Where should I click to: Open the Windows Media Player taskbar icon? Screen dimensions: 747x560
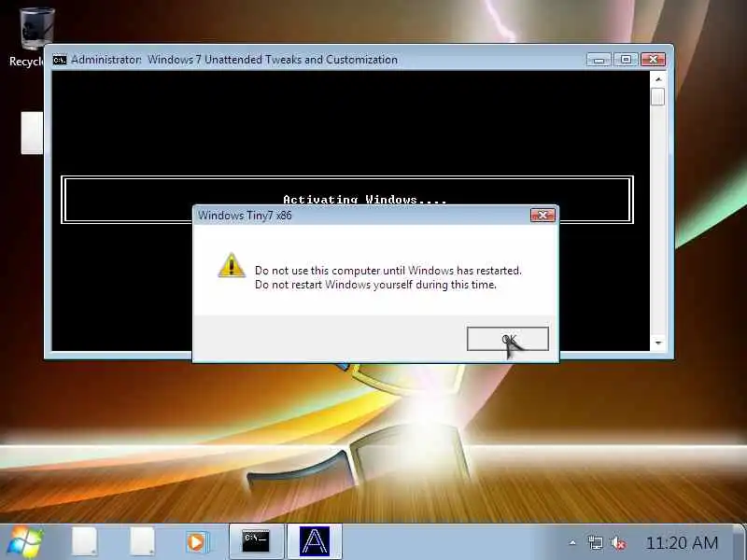point(196,542)
